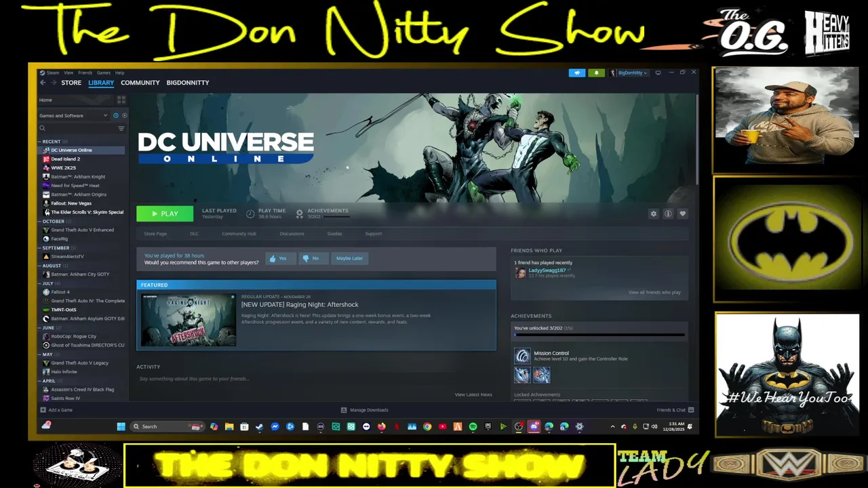
Task: Open the Steam announcements megaphone button
Action: pos(577,73)
